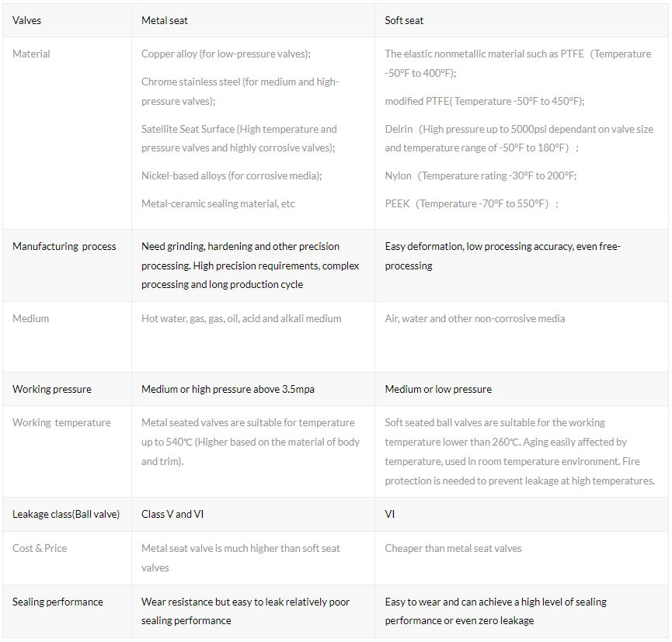The height and width of the screenshot is (642, 672).
Task: Click the modified PTFE temperature line
Action: click(x=485, y=101)
